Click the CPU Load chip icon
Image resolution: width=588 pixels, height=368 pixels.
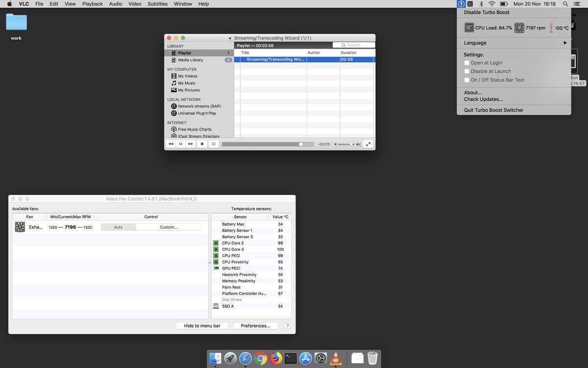[x=469, y=28]
